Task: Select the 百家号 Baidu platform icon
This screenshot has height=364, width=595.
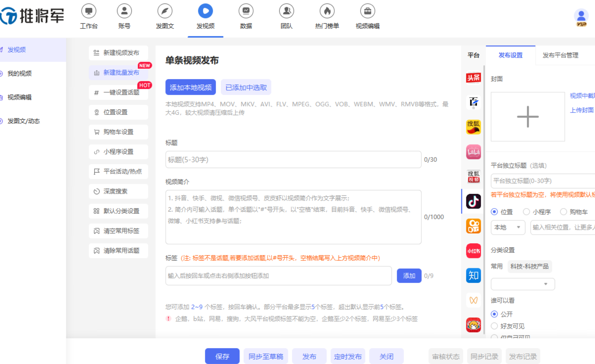Action: pyautogui.click(x=474, y=102)
